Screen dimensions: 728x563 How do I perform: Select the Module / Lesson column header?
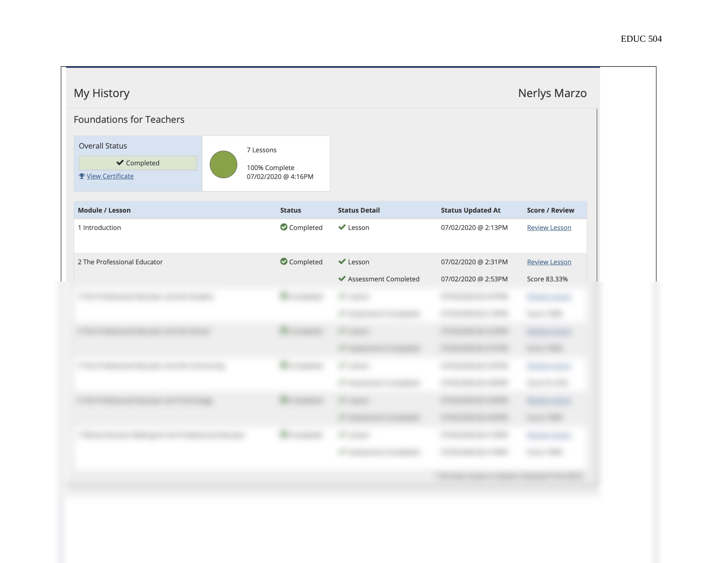click(x=104, y=210)
